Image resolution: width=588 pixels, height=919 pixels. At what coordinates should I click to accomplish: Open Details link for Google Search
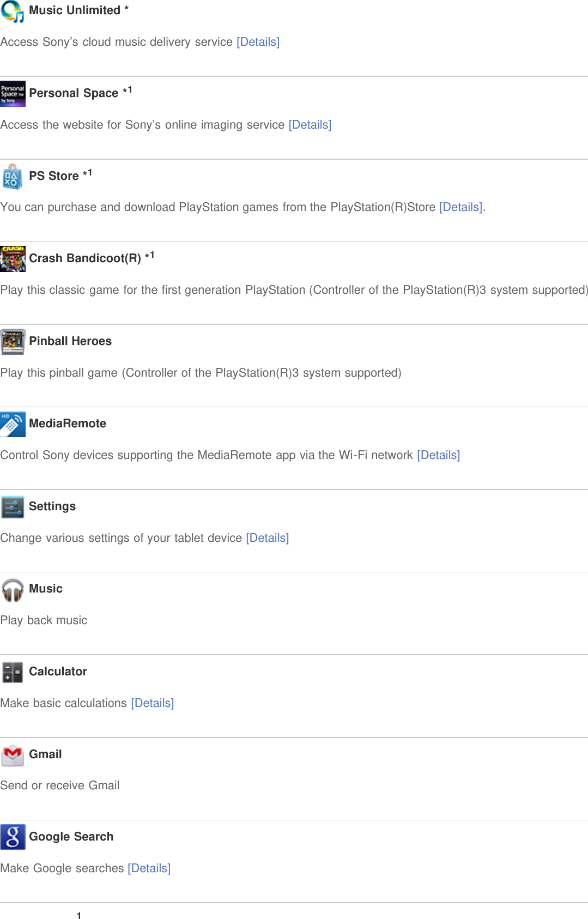(x=149, y=868)
